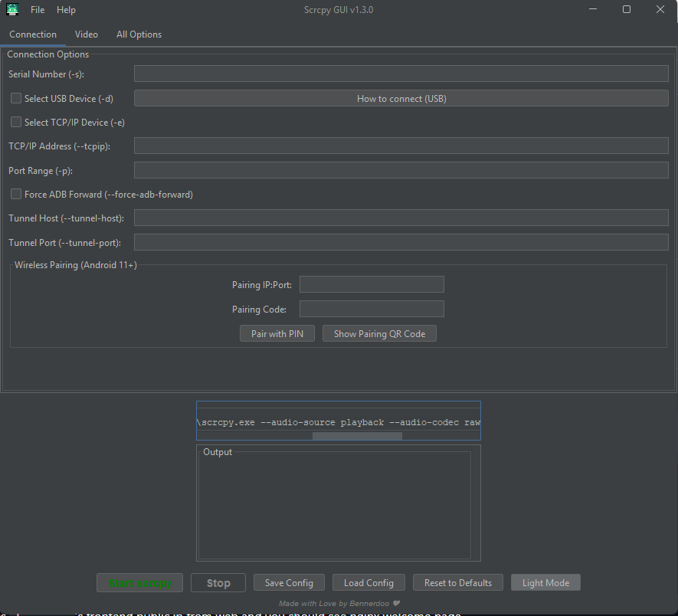Switch to the Video tab
Screen dimensions: 678x616
point(87,34)
